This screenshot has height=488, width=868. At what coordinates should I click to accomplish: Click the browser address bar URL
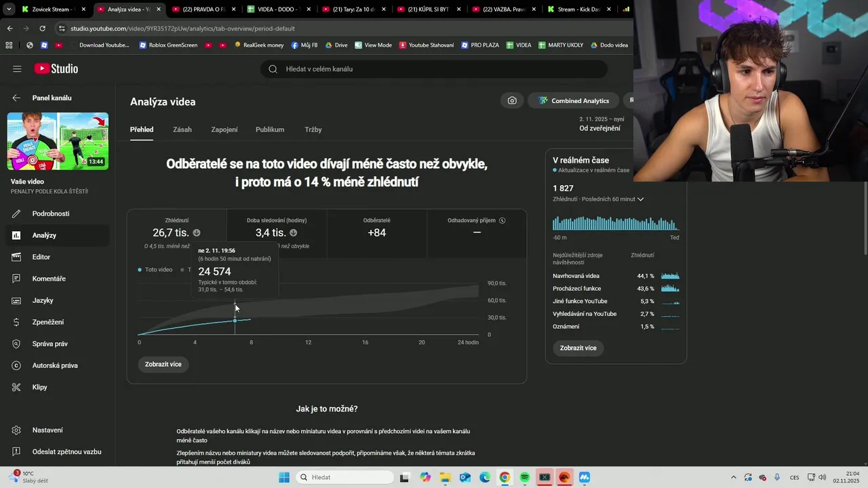click(x=182, y=28)
